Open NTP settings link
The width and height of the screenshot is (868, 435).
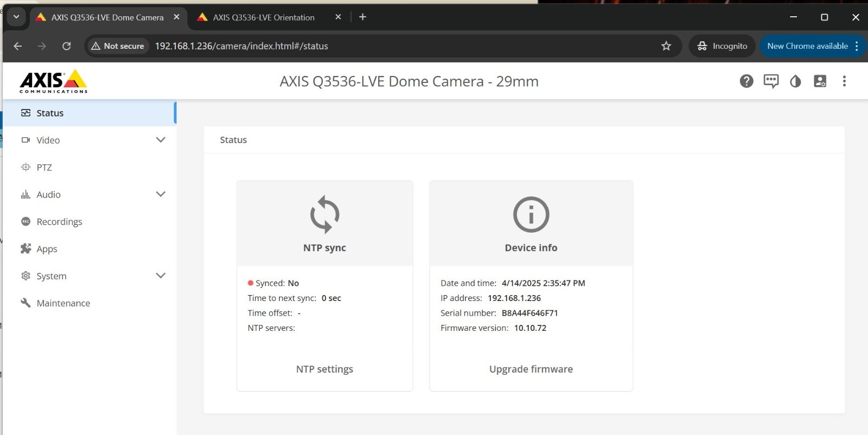(324, 369)
